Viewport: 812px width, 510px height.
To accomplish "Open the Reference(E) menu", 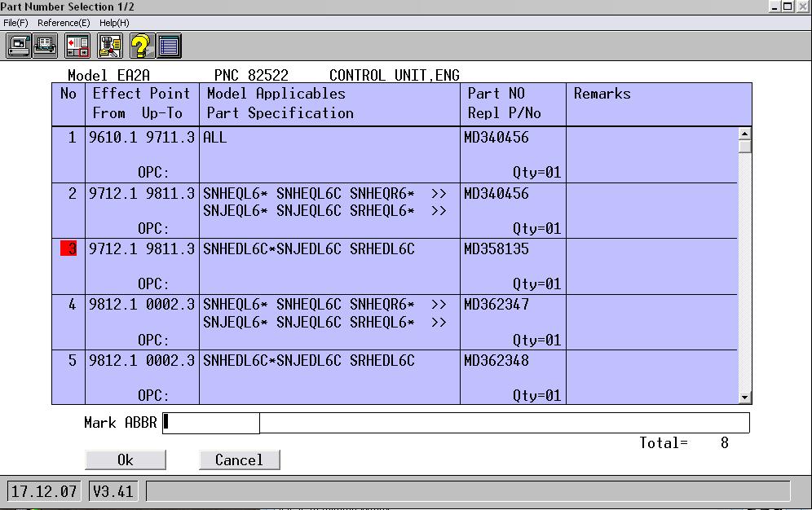I will pyautogui.click(x=64, y=23).
